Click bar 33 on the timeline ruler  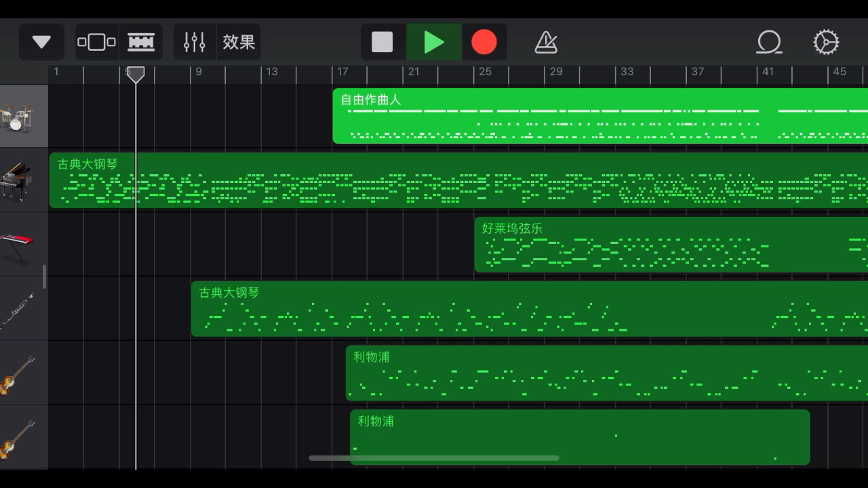[627, 72]
